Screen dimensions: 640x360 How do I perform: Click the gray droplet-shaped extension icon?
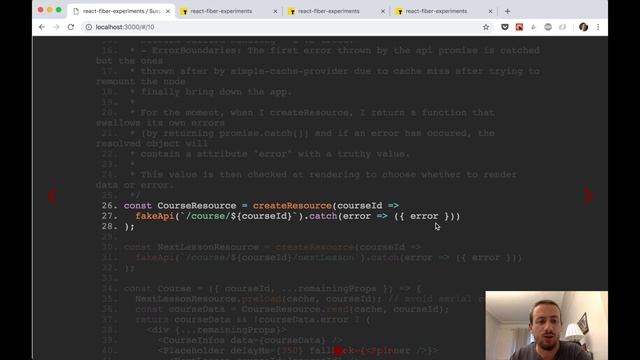pos(533,27)
